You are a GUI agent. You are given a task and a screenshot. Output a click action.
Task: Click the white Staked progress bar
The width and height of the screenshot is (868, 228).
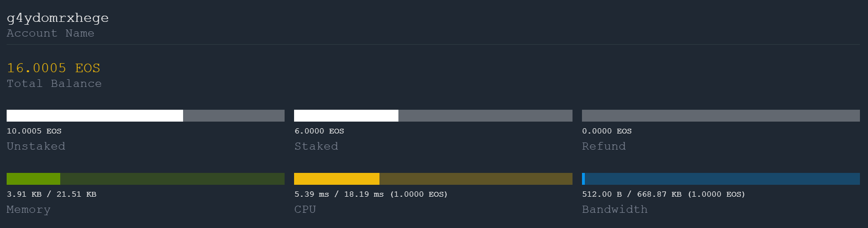[433, 115]
